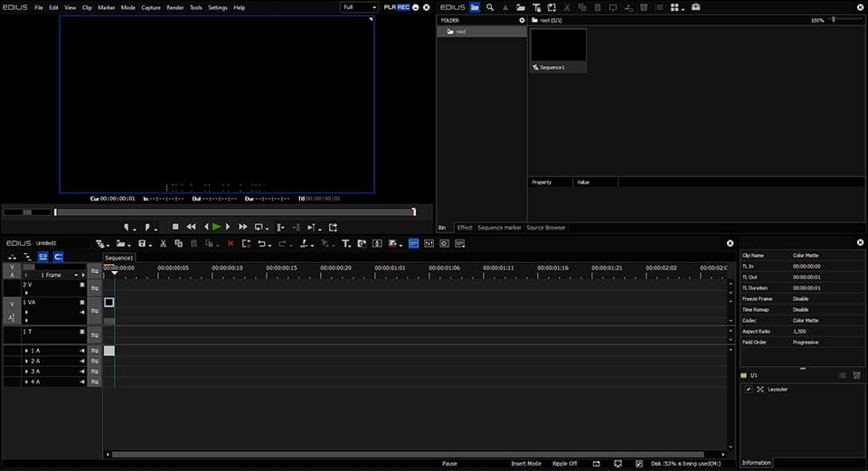This screenshot has width=868, height=471.
Task: Click the Search magnifier icon in the bin
Action: pos(490,7)
